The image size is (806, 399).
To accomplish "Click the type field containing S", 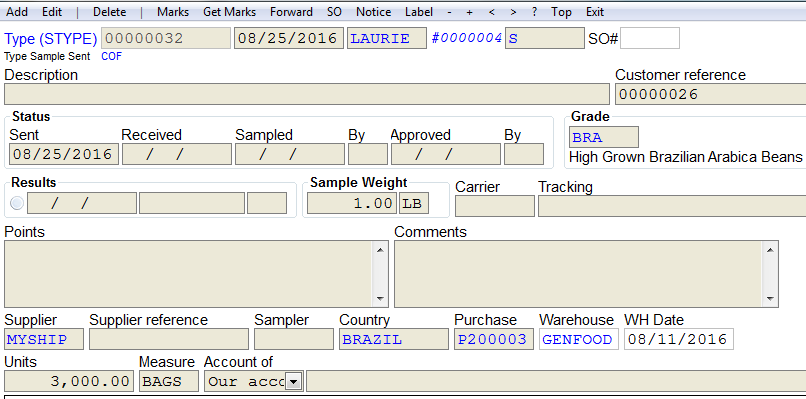I will (x=544, y=39).
